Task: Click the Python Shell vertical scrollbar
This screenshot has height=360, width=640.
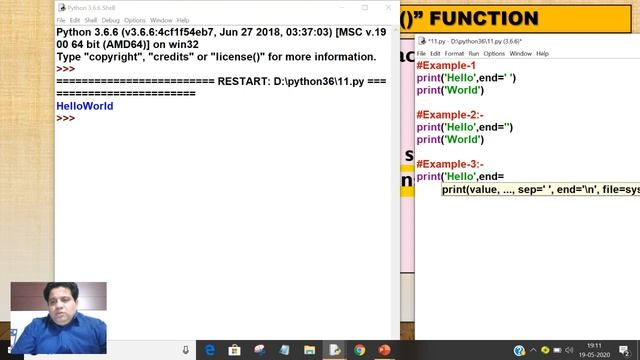Action: click(396, 182)
